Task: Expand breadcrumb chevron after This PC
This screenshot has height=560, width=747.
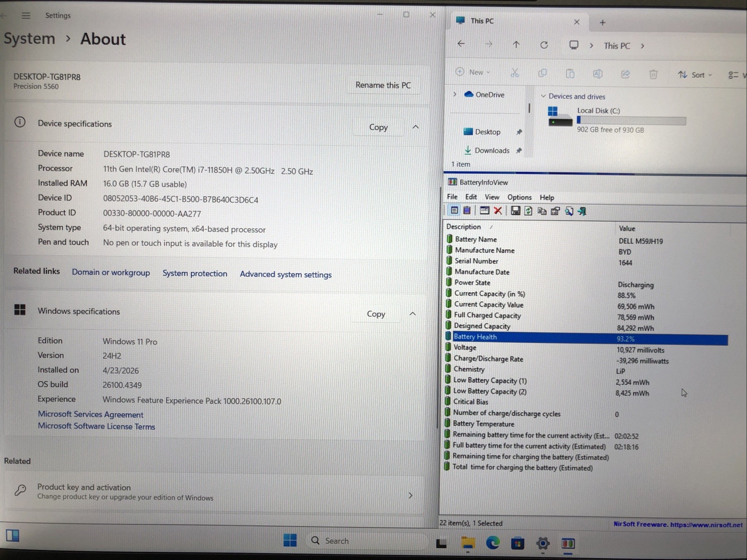Action: tap(643, 46)
